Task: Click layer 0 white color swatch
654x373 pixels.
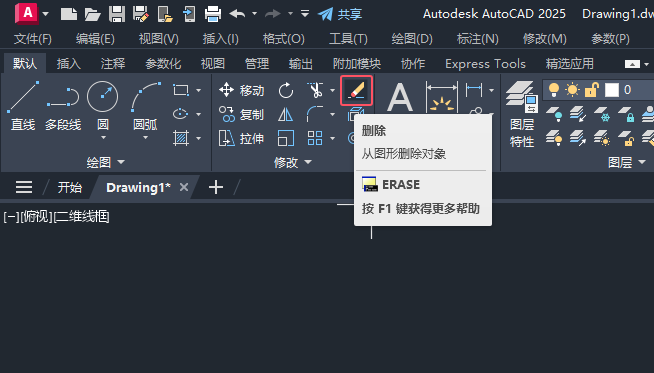Action: 611,90
